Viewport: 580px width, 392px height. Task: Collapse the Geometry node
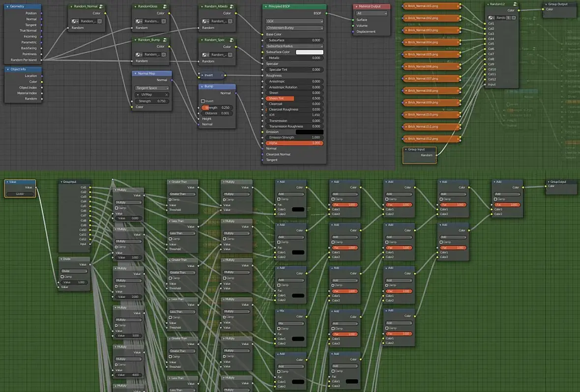(x=7, y=6)
